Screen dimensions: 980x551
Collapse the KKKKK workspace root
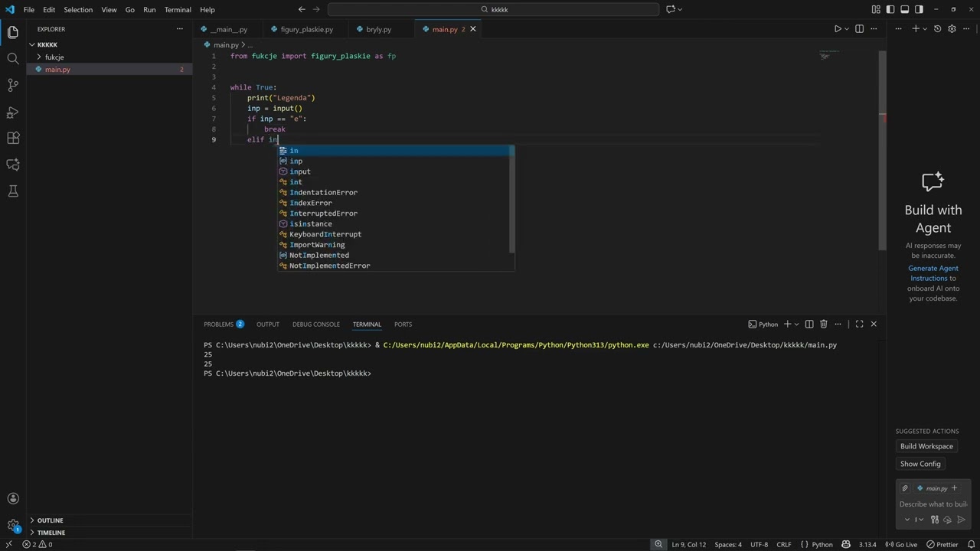pyautogui.click(x=47, y=44)
